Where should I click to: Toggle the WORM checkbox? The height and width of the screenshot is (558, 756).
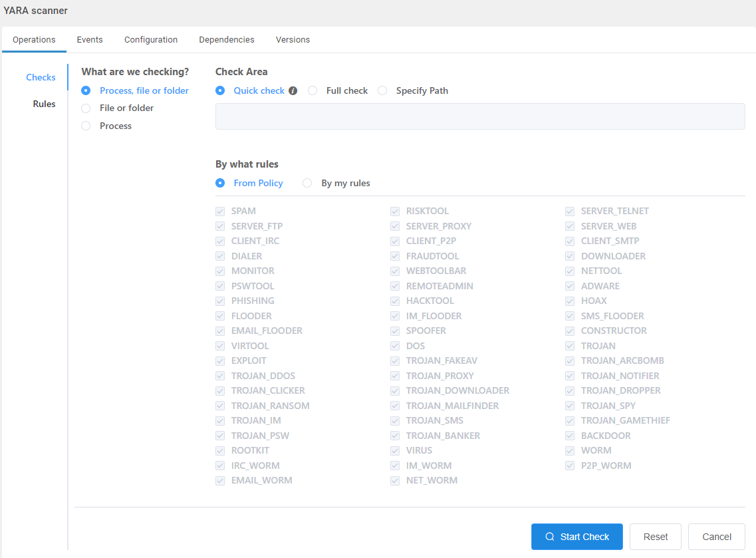[x=570, y=450]
